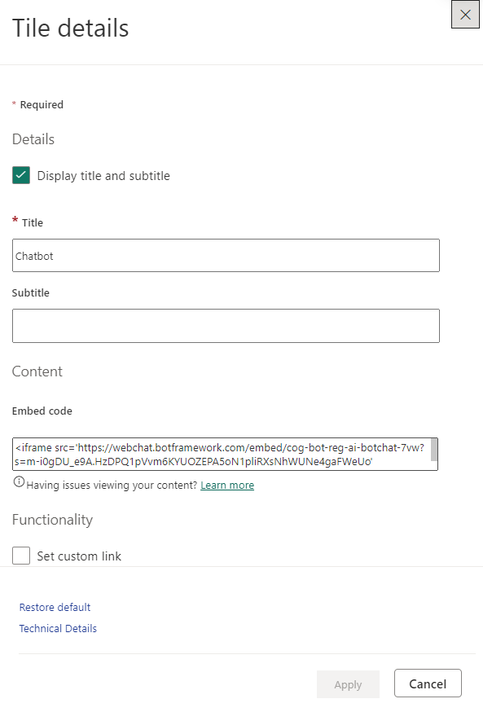Click inside the Embed code iframe text area

pyautogui.click(x=222, y=454)
